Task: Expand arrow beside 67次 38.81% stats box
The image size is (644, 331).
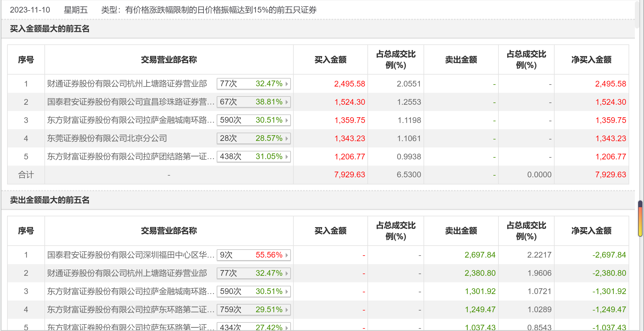Action: coord(287,102)
